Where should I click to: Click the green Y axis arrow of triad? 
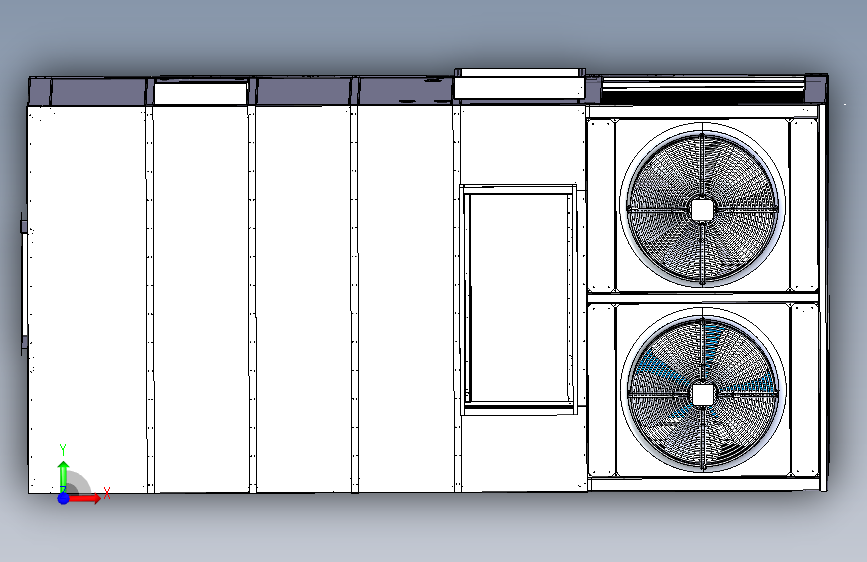pyautogui.click(x=64, y=475)
